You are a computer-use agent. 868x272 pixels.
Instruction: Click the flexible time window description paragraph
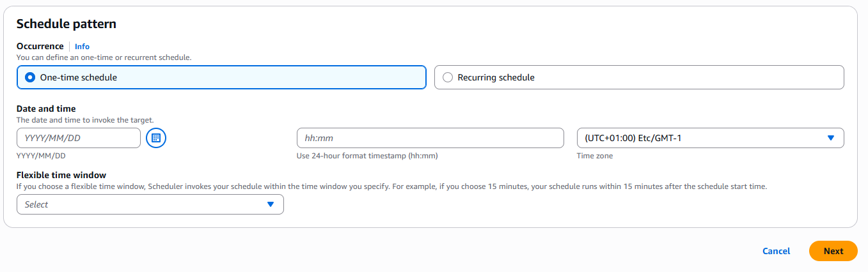pyautogui.click(x=391, y=186)
